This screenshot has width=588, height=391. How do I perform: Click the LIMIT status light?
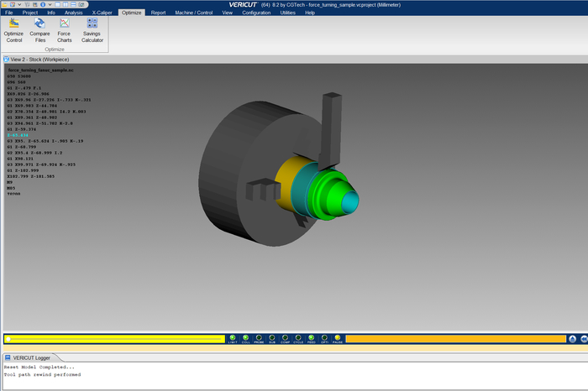click(x=233, y=339)
